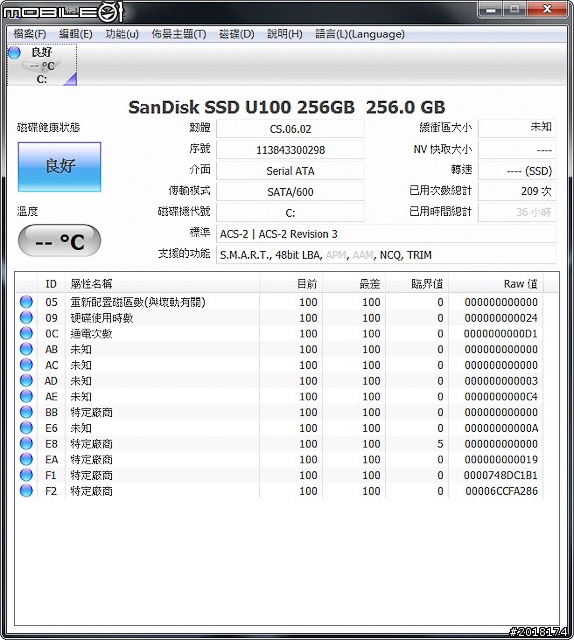This screenshot has height=640, width=574.
Task: Click raw value 000000000024
Action: [501, 318]
